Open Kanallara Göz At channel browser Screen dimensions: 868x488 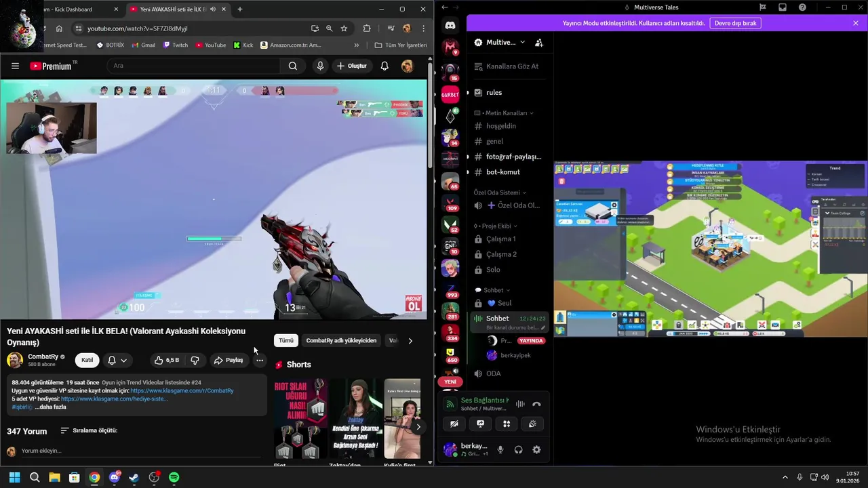pyautogui.click(x=506, y=66)
